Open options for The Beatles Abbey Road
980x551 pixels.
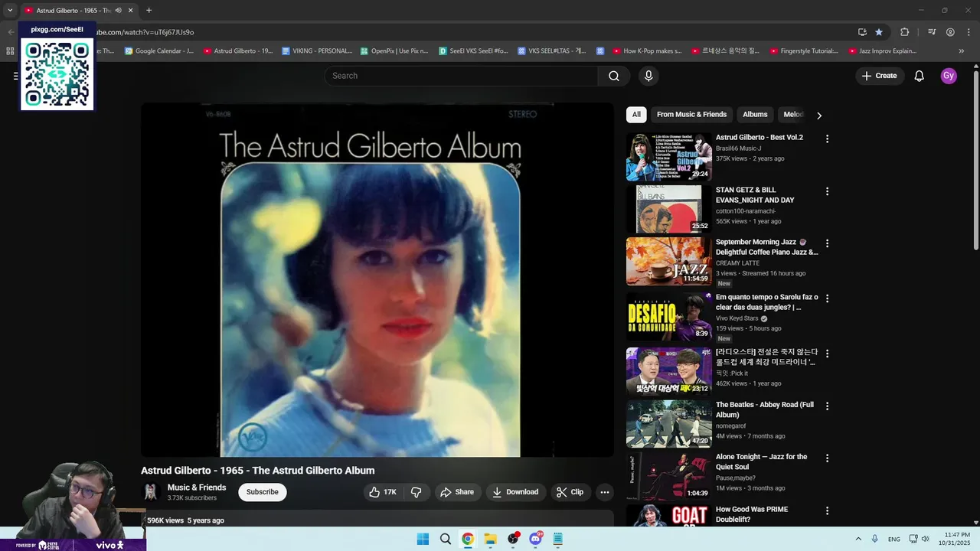(827, 406)
